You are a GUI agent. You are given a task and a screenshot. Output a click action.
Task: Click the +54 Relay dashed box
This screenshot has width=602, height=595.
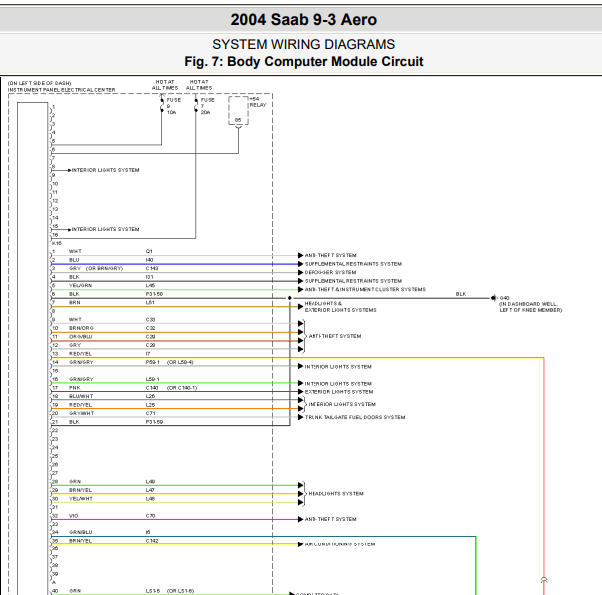coord(238,111)
